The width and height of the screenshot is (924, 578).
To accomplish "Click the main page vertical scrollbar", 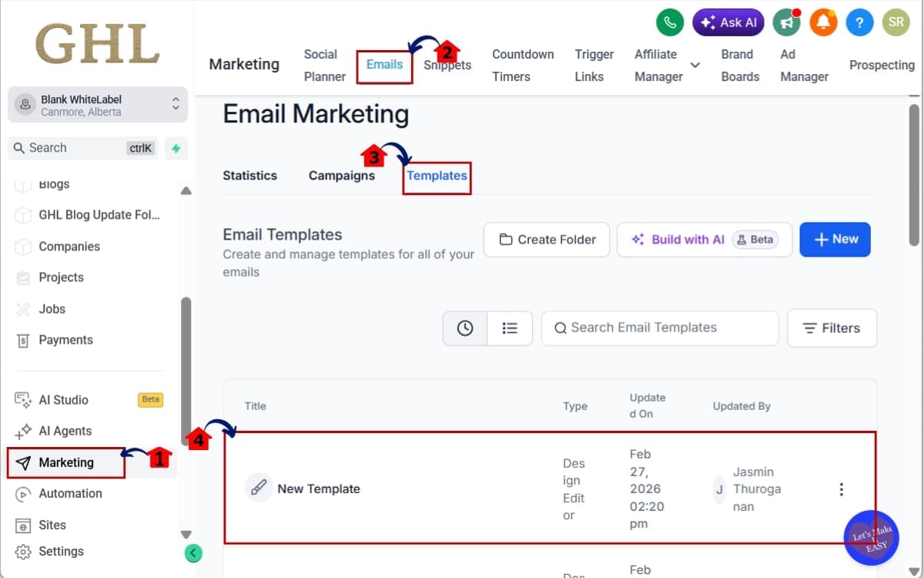I will pos(914,176).
